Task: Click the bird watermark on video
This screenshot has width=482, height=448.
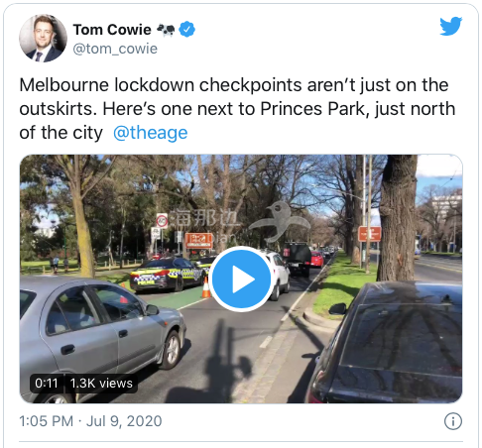Action: [281, 222]
